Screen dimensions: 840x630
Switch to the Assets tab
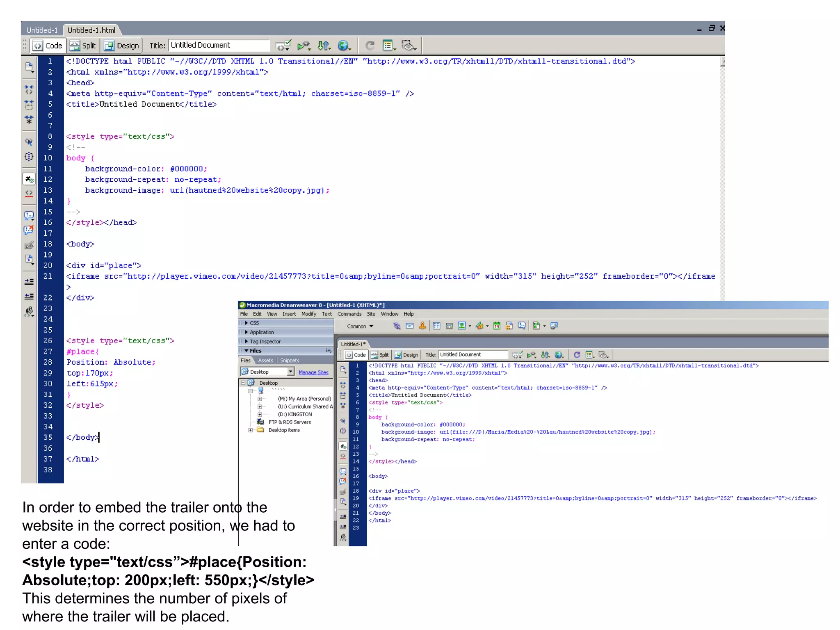(266, 361)
